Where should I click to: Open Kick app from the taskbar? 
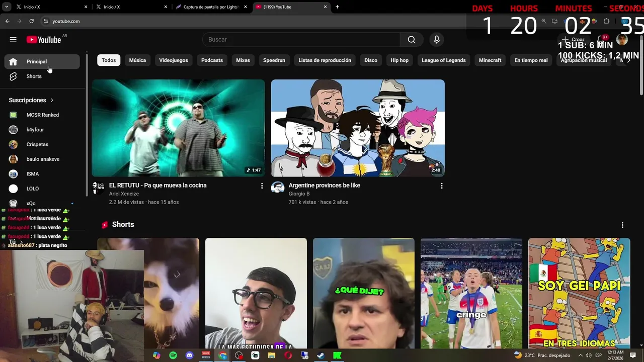click(x=337, y=355)
